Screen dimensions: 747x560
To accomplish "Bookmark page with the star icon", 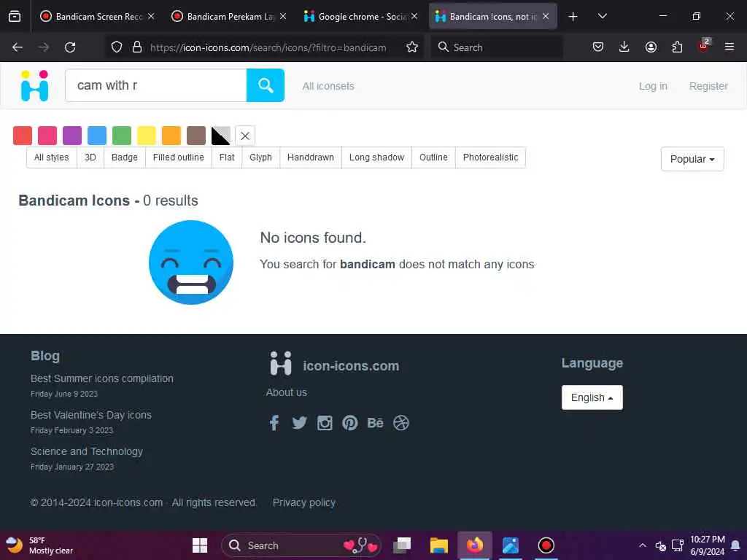I will click(x=412, y=47).
